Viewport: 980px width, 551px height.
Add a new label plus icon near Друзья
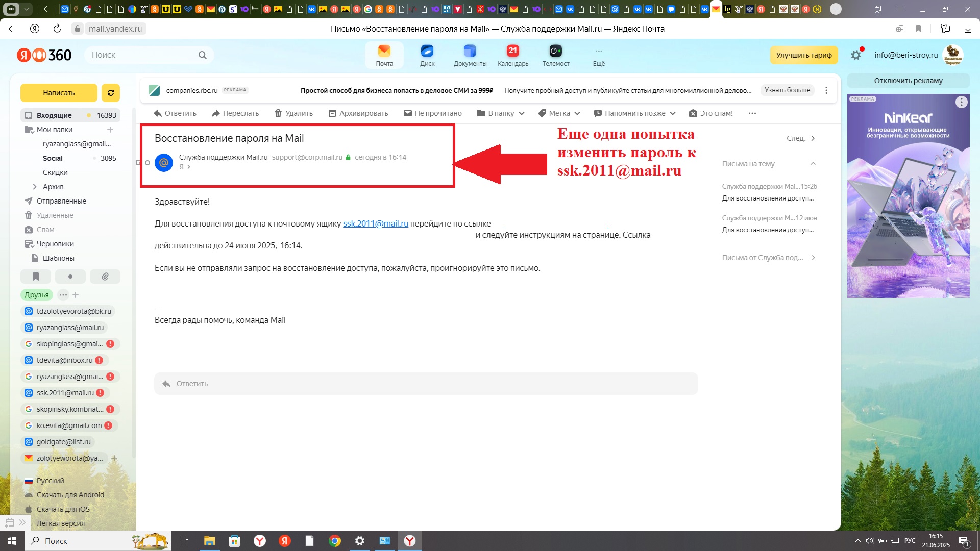click(76, 295)
